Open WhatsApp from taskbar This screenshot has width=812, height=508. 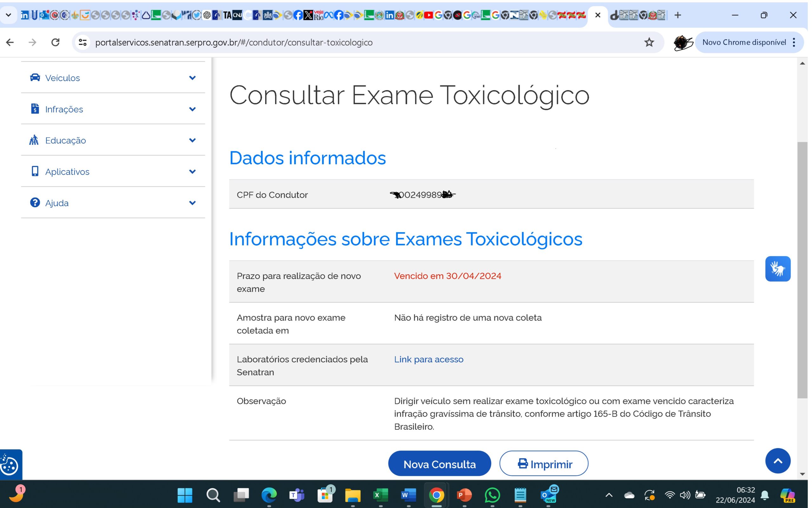point(492,495)
